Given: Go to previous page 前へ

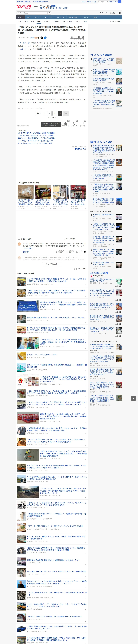Looking at the screenshot, I should 38,113.
